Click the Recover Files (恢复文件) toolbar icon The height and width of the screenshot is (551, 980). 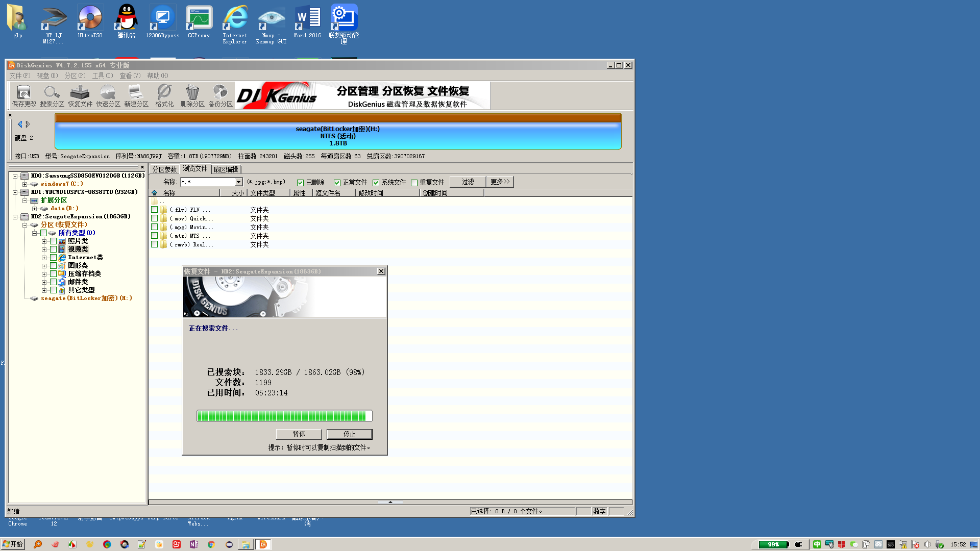click(80, 95)
